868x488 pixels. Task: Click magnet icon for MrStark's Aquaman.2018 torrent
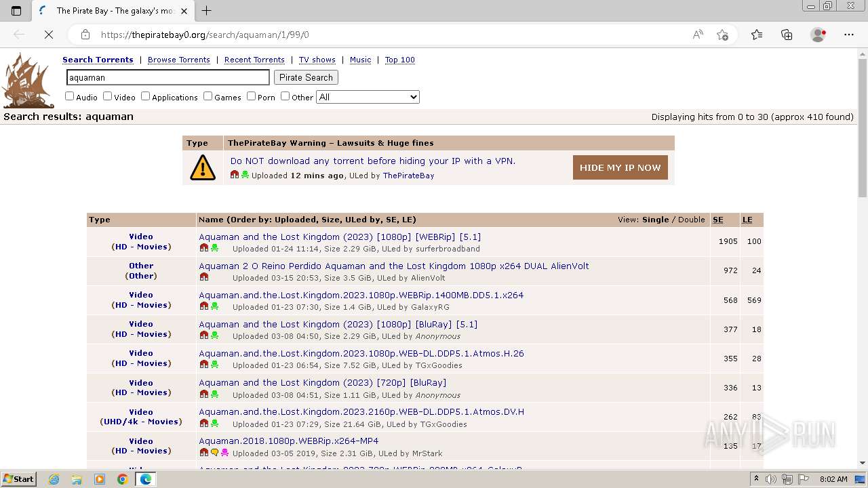click(204, 453)
